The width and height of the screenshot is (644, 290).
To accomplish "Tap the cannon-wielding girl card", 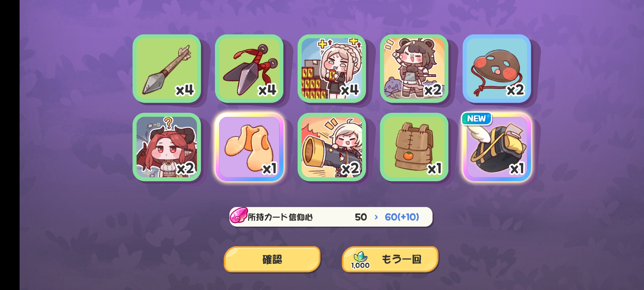I will [x=332, y=147].
